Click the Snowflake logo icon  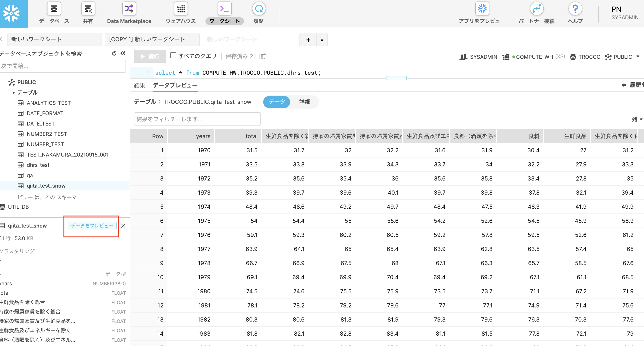pyautogui.click(x=11, y=13)
